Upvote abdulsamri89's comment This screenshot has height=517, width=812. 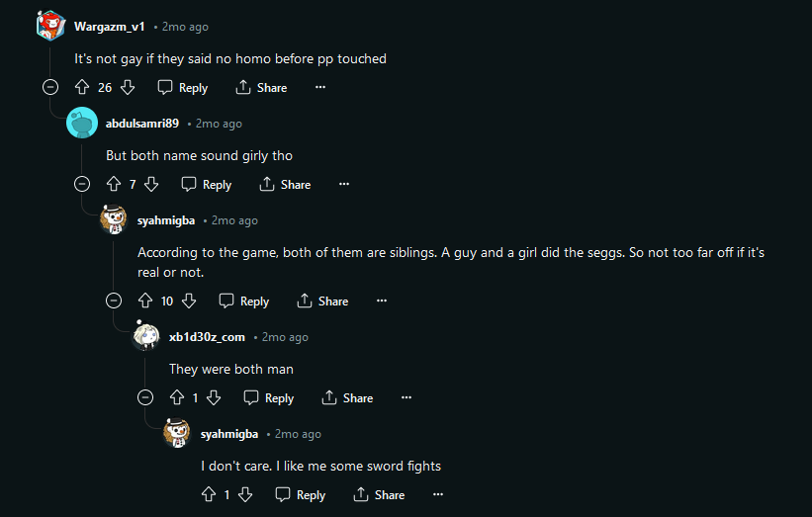pyautogui.click(x=114, y=184)
